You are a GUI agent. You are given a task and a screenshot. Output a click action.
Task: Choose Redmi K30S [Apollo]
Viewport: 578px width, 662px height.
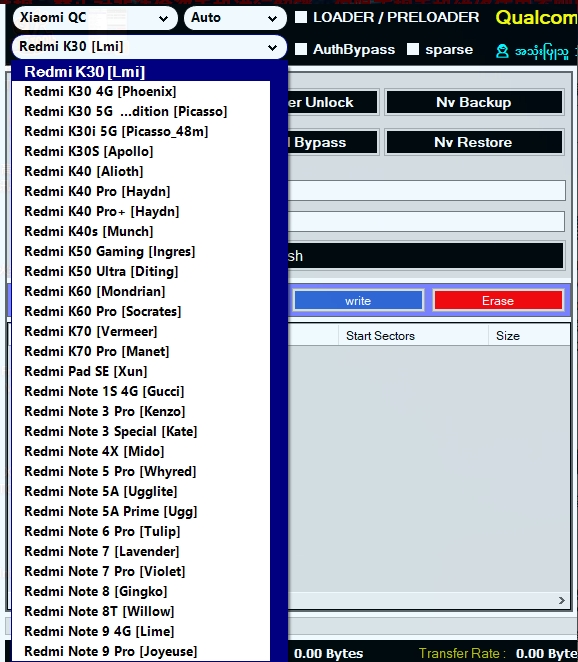point(141,152)
